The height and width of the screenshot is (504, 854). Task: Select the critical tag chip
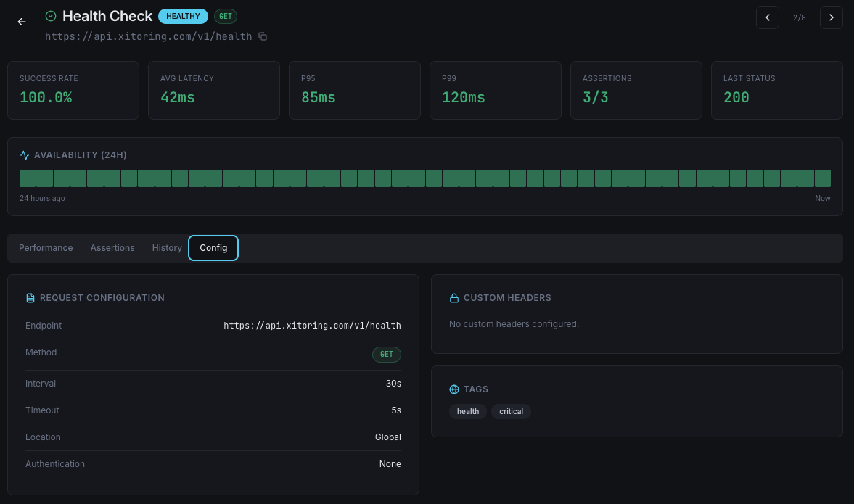tap(511, 411)
